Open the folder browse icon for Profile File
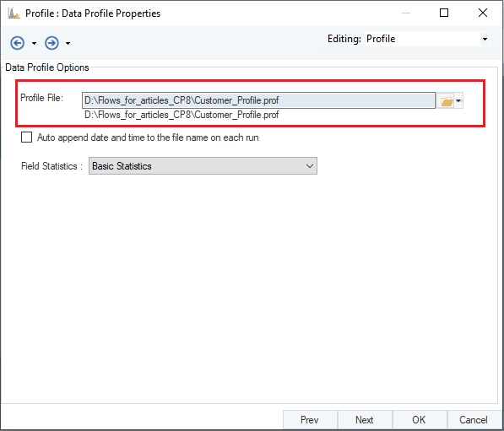 click(x=446, y=101)
